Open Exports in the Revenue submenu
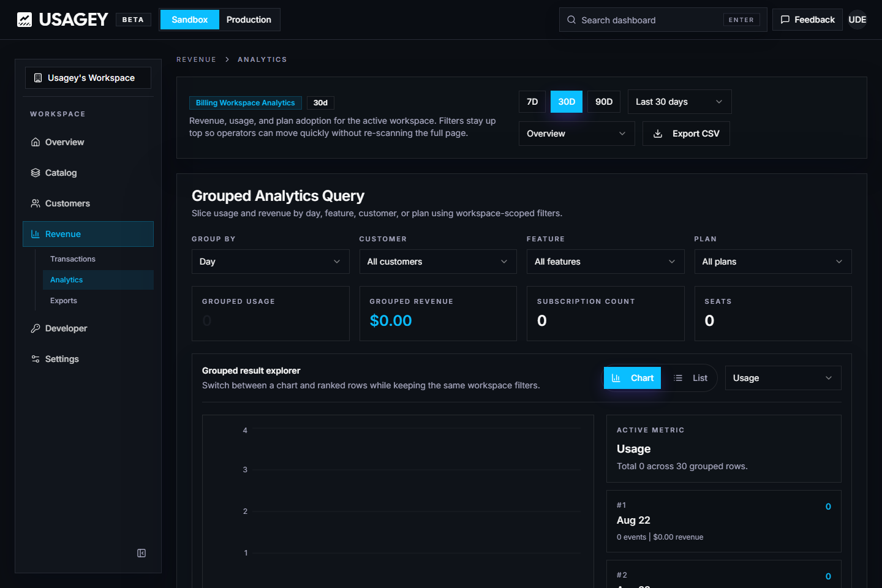Viewport: 882px width, 588px height. tap(64, 301)
